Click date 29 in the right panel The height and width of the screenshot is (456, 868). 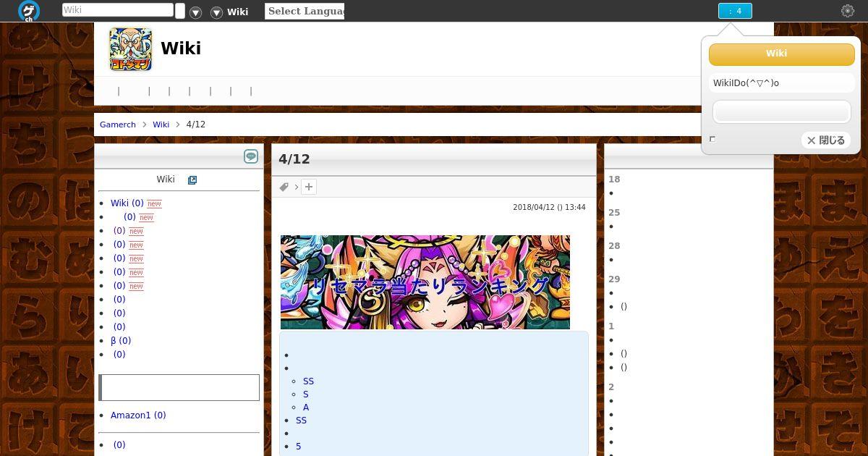coord(614,279)
